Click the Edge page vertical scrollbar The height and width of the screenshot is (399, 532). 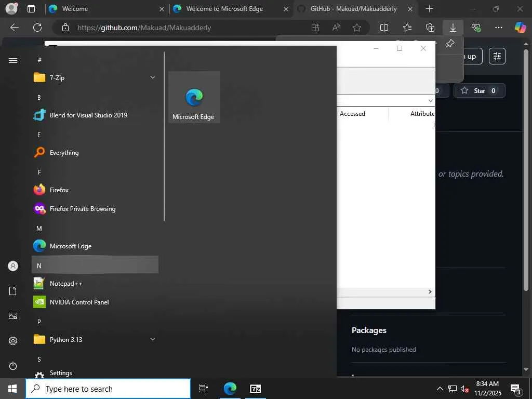(x=526, y=170)
